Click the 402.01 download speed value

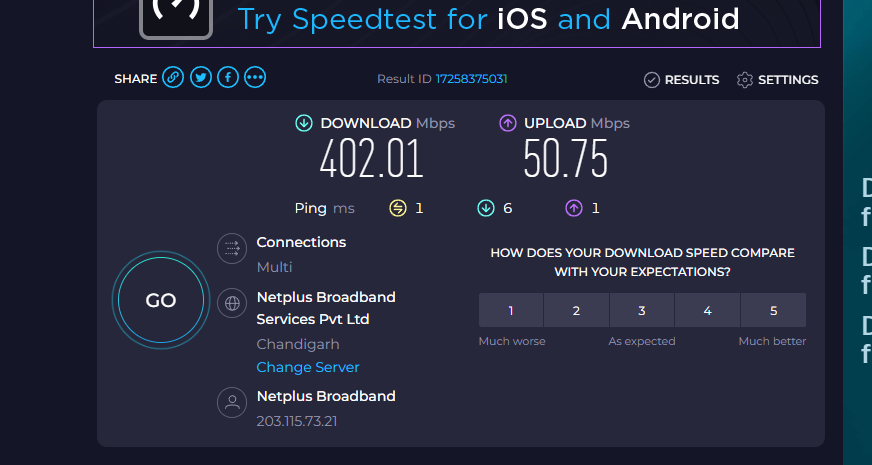371,159
